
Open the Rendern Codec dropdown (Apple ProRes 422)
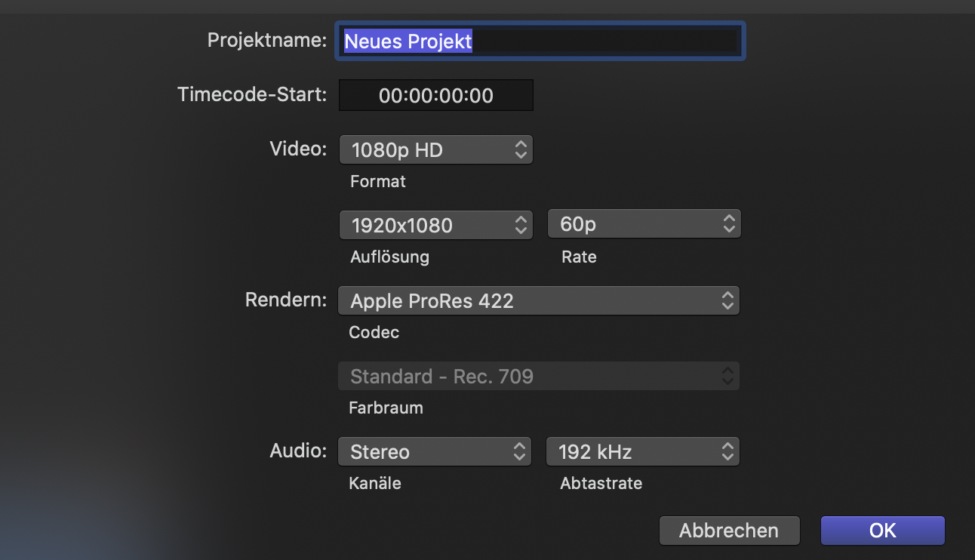click(539, 300)
